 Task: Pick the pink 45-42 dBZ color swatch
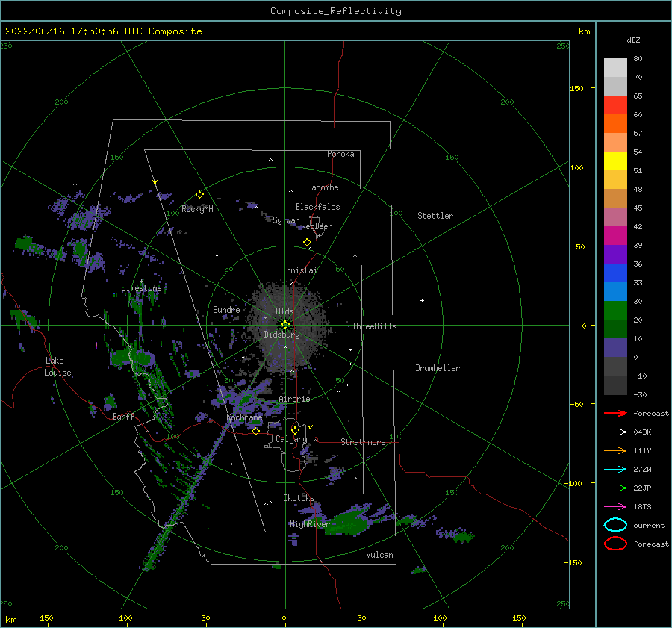[x=615, y=217]
